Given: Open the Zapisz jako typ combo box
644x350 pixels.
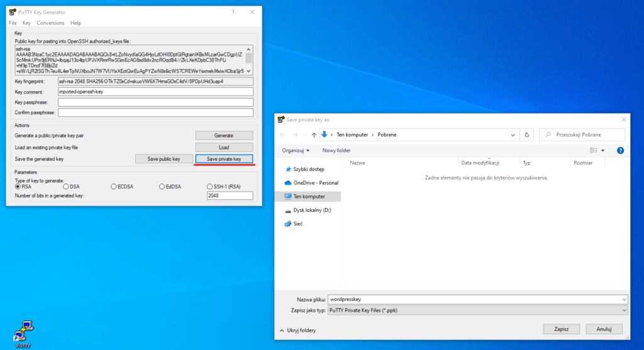Looking at the screenshot, I should pos(478,310).
